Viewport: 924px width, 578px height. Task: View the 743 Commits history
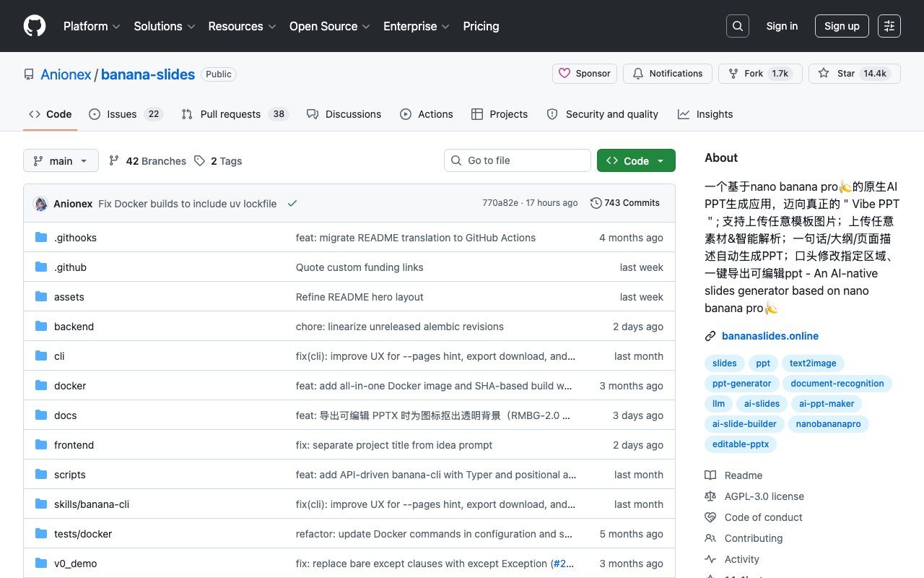pos(625,203)
